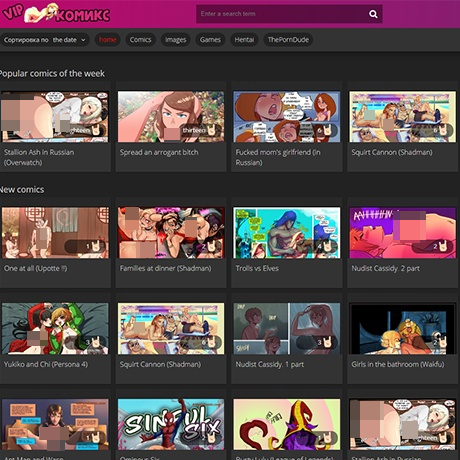
Task: Click the Yukiko and Chi thumbnail
Action: 55,329
